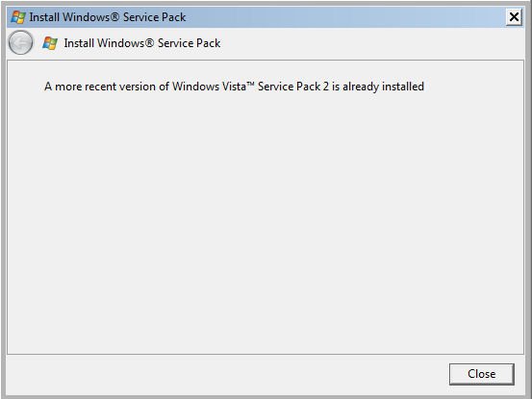The width and height of the screenshot is (532, 399).
Task: Click the ™ symbol after Vista
Action: (250, 84)
